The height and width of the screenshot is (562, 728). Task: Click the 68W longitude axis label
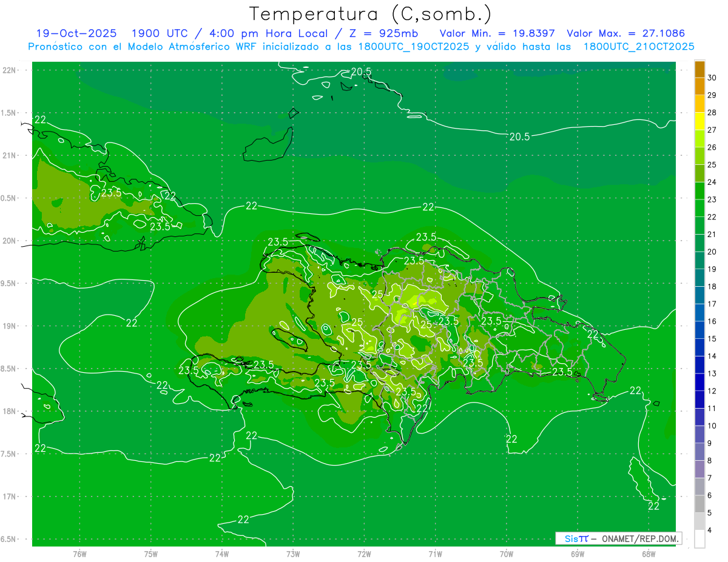click(x=648, y=554)
